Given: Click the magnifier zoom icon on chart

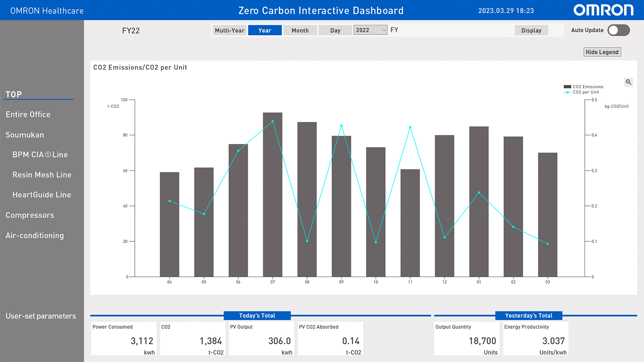Looking at the screenshot, I should [x=628, y=82].
